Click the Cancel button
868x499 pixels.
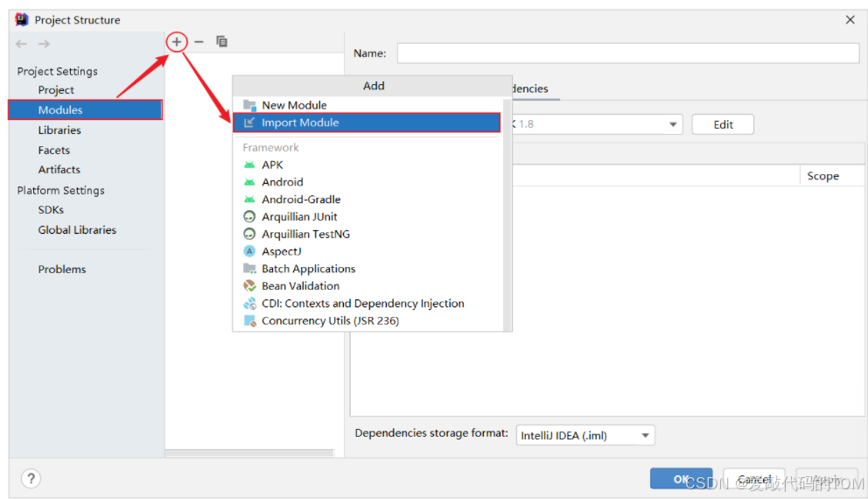click(x=754, y=479)
